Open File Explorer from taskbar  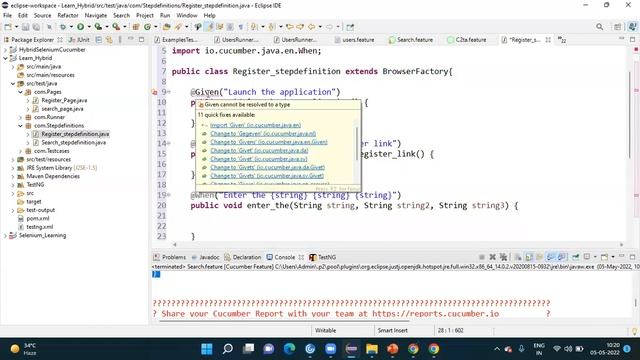click(x=371, y=349)
